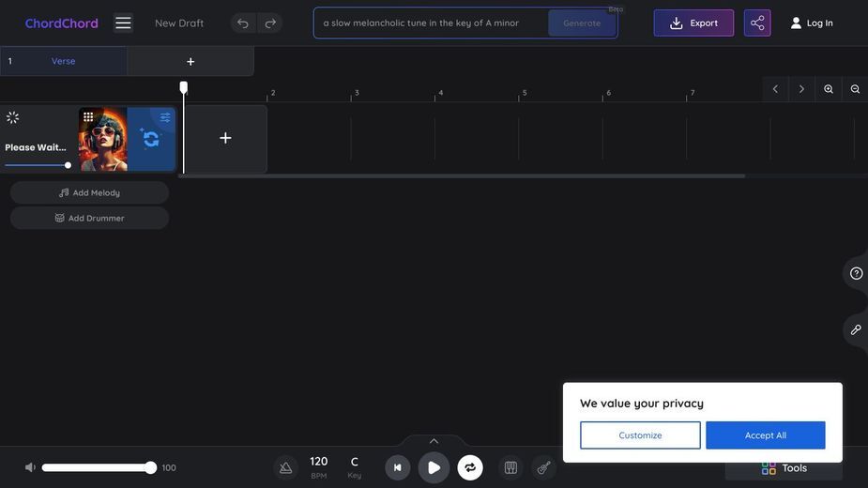Export the project

693,23
